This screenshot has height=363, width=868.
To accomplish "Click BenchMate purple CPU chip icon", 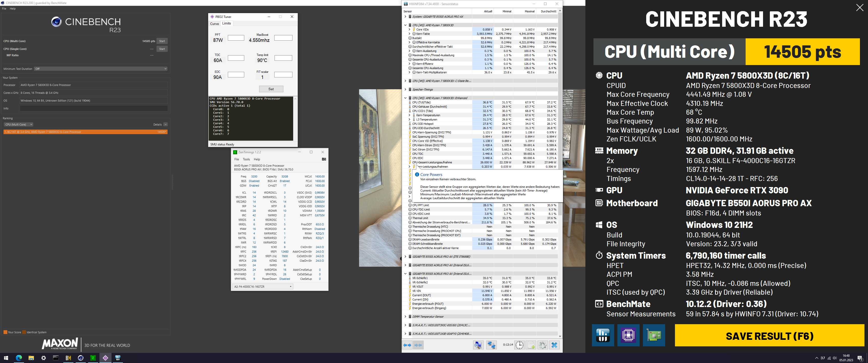I will coord(629,335).
